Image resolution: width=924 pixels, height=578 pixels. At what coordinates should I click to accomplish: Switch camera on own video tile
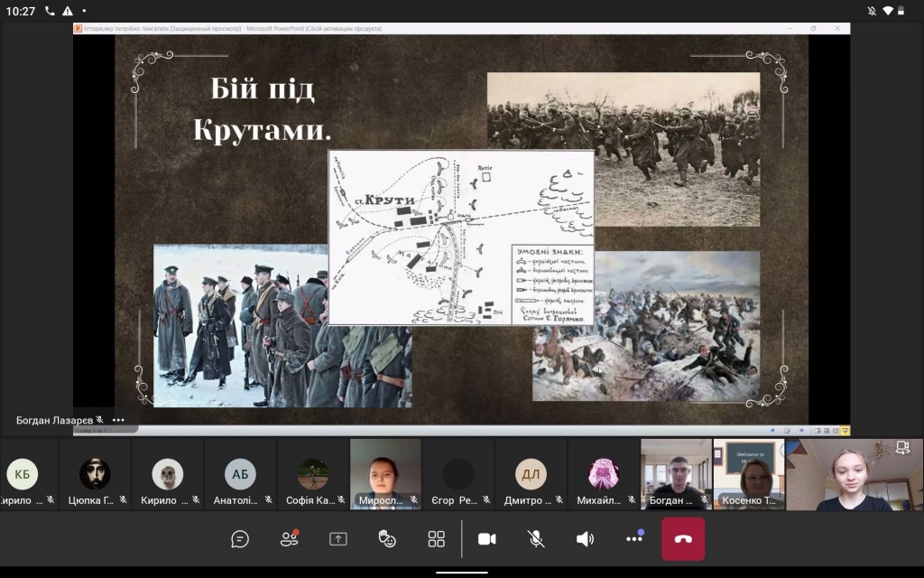[x=901, y=447]
